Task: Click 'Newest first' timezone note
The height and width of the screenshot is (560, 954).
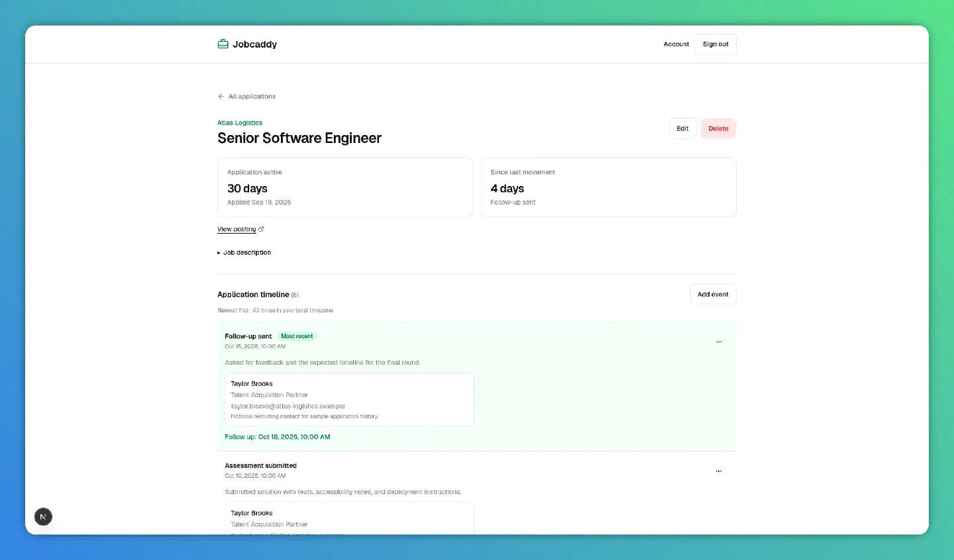Action: click(275, 310)
